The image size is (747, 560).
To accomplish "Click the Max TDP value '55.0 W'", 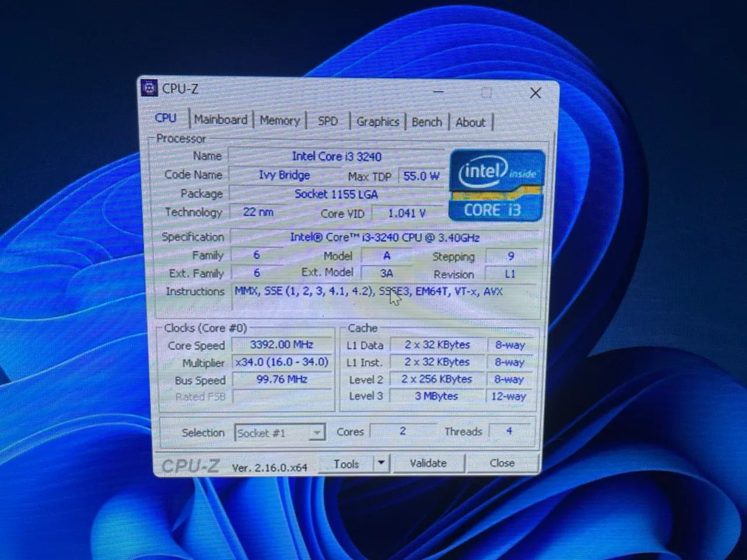I will pyautogui.click(x=421, y=176).
